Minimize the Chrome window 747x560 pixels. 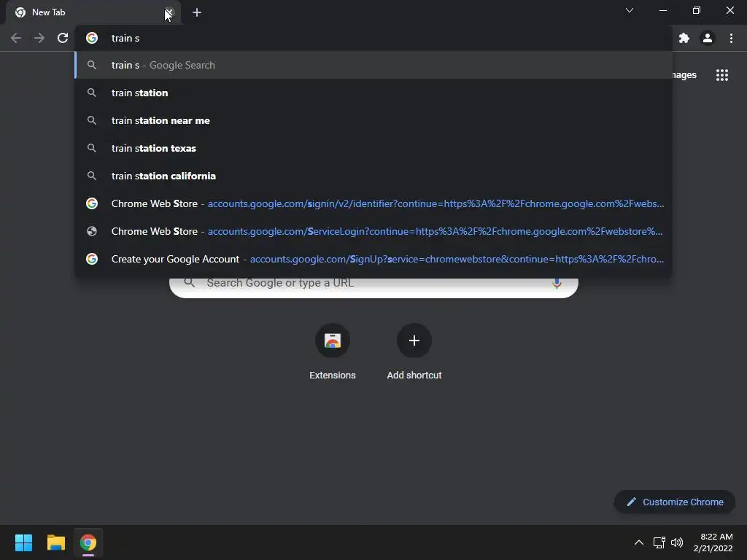[662, 10]
